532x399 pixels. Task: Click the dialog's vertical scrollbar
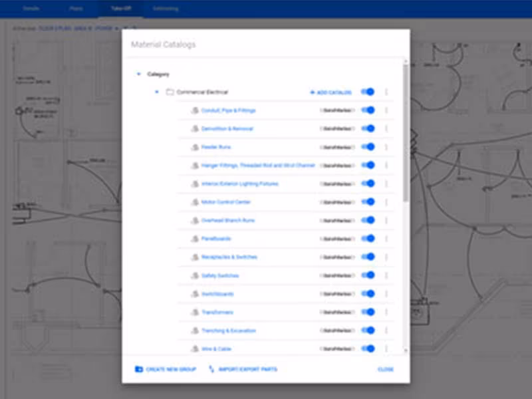[406, 132]
